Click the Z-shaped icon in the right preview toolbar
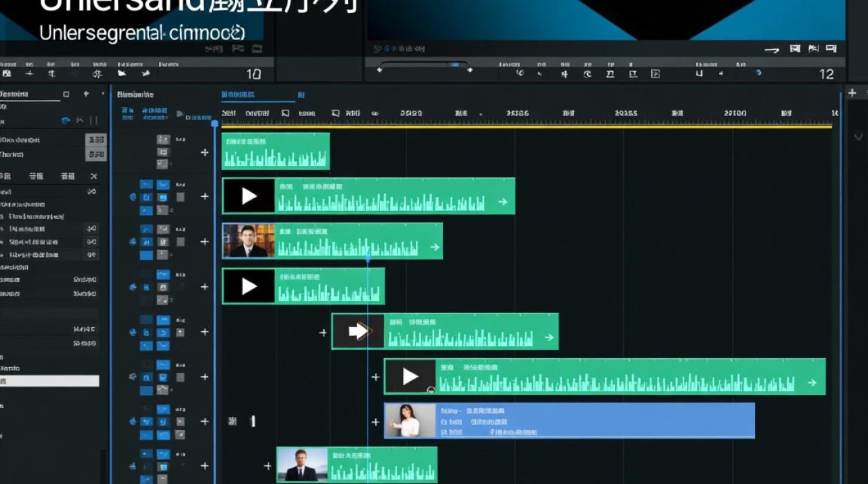The width and height of the screenshot is (868, 484). pyautogui.click(x=610, y=74)
